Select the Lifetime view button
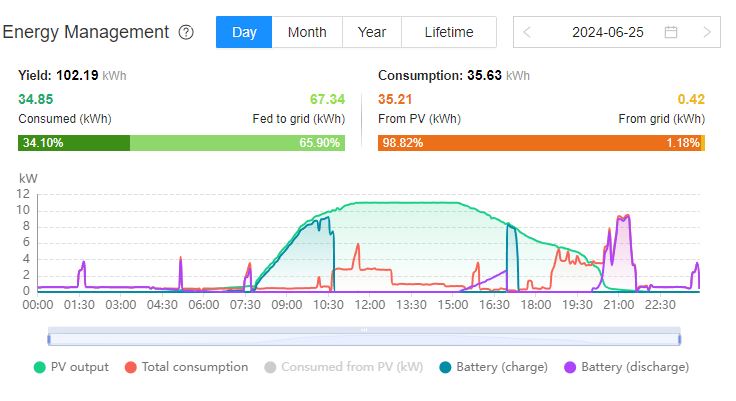This screenshot has height=401, width=736. coord(449,32)
